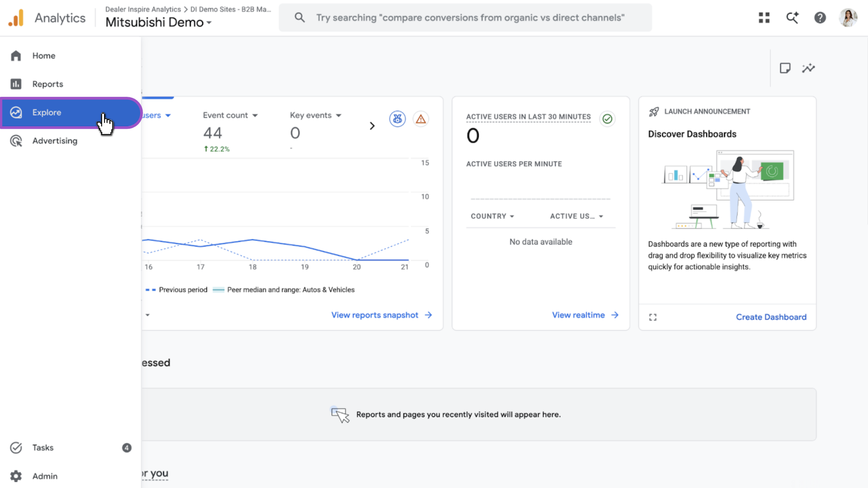Viewport: 868px width, 488px height.
Task: Click the fullscreen expand icon on announcement card
Action: pos(653,317)
